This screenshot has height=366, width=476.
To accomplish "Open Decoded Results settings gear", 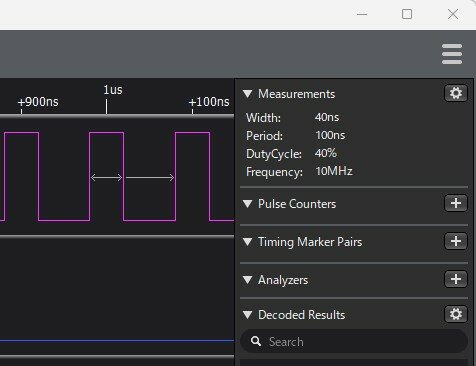I will [x=456, y=314].
